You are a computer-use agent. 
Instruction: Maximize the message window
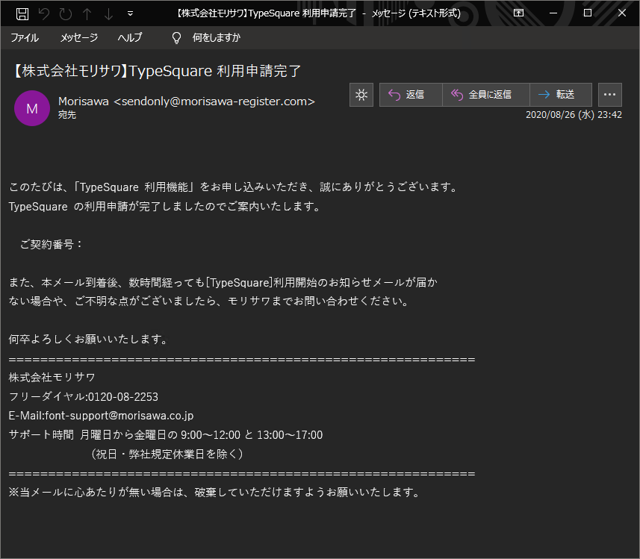587,13
